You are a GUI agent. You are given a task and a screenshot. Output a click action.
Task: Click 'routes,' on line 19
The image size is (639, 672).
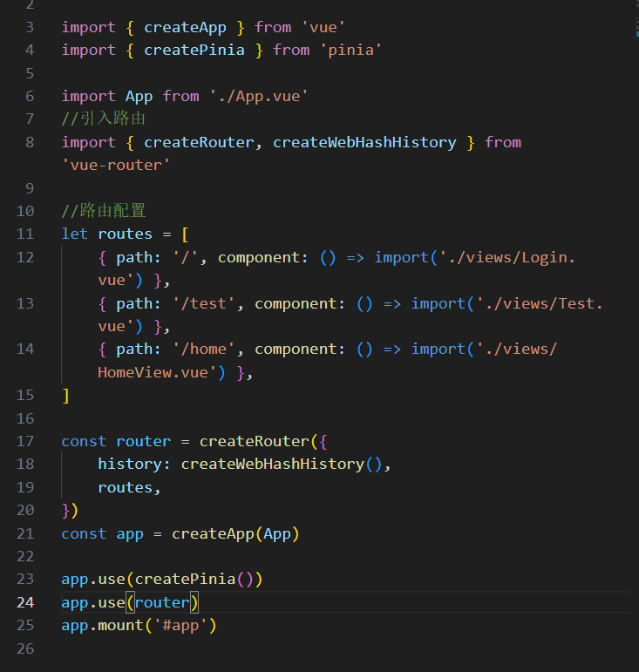[129, 488]
